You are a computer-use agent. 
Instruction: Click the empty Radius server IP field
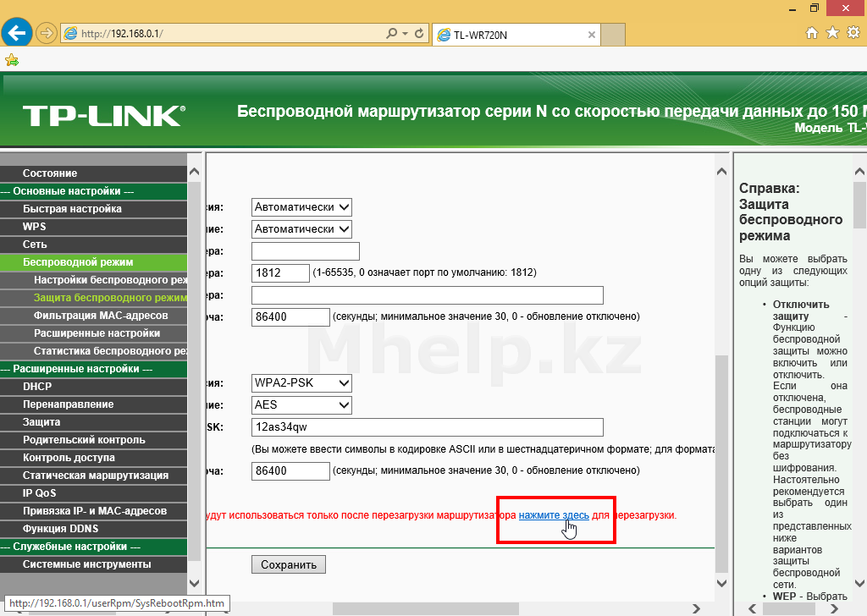(x=305, y=250)
